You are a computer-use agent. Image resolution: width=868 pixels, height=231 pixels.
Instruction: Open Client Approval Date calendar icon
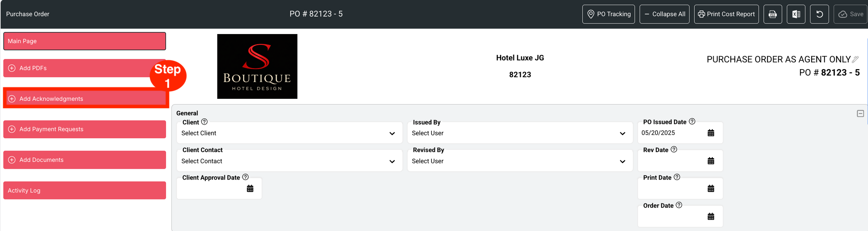coord(250,189)
